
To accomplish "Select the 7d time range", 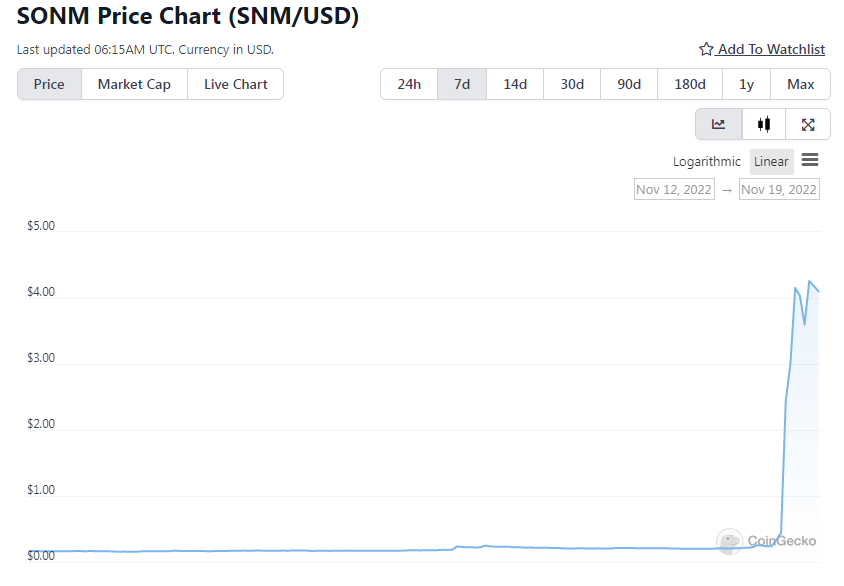I will 462,84.
